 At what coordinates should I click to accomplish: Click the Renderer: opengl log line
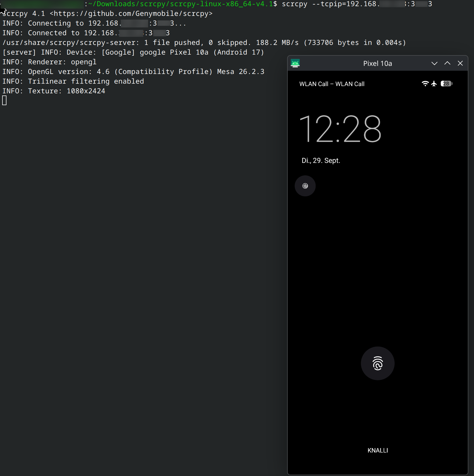(49, 62)
